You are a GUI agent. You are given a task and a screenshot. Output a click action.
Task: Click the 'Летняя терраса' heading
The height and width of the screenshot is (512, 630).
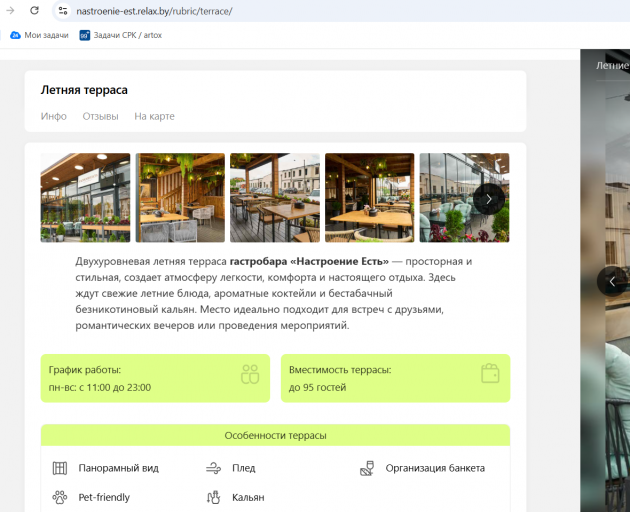84,90
